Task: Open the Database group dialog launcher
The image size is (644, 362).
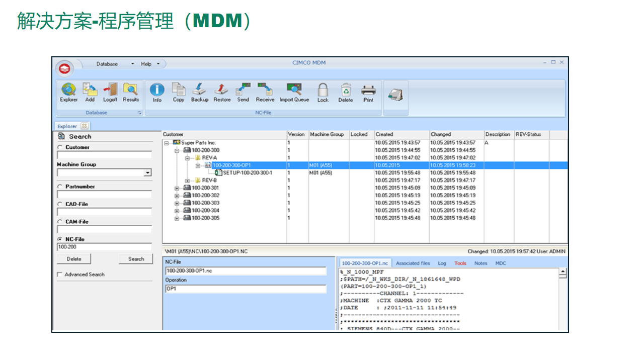Action: click(x=139, y=113)
